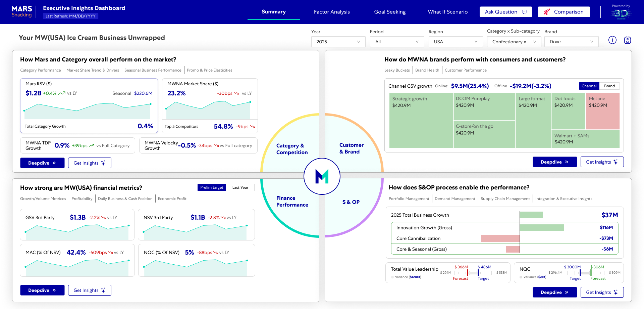644x309 pixels.
Task: Click the chat icon in Ask Question
Action: 524,12
